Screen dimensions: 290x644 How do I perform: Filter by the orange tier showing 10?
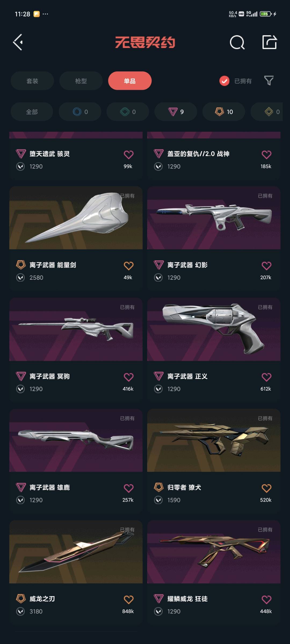[223, 112]
